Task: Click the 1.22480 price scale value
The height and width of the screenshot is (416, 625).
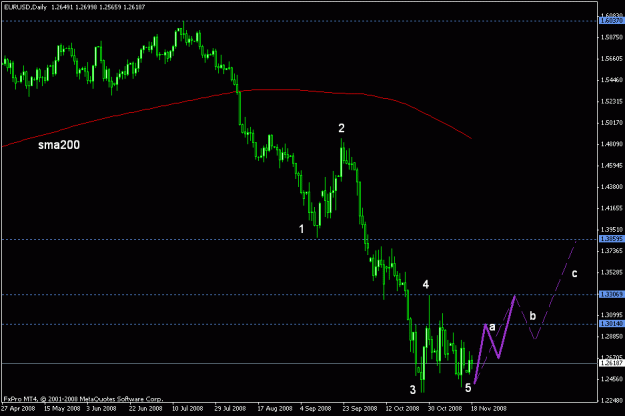Action: pyautogui.click(x=611, y=400)
